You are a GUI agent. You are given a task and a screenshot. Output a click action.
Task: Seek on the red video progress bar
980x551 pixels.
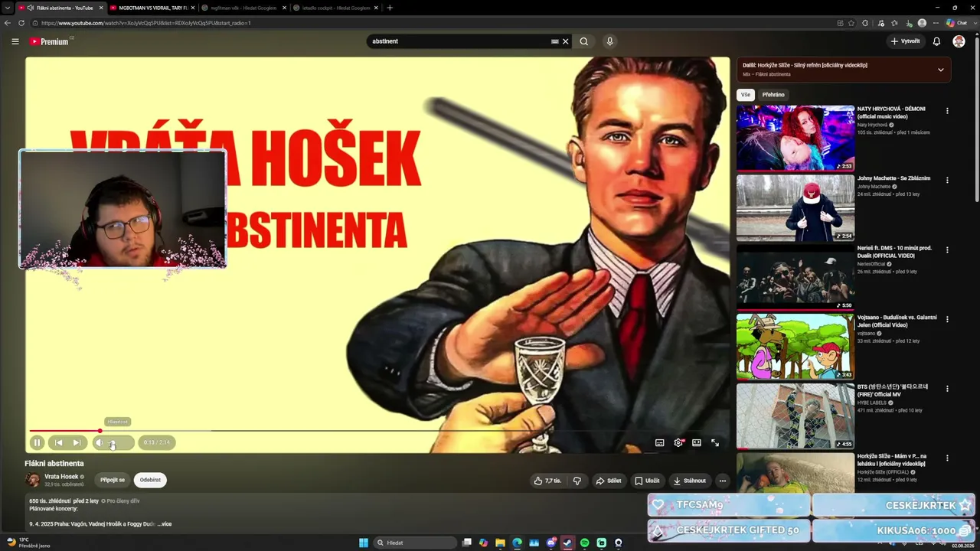[379, 431]
